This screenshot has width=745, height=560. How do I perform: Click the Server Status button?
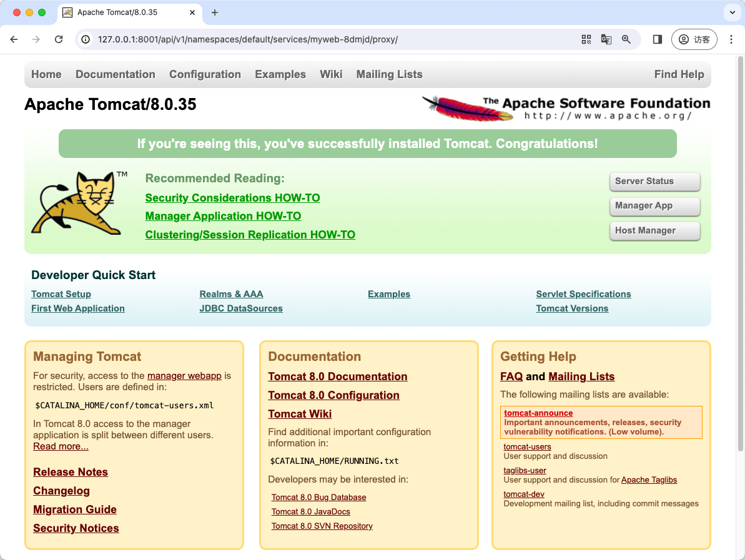click(x=654, y=182)
